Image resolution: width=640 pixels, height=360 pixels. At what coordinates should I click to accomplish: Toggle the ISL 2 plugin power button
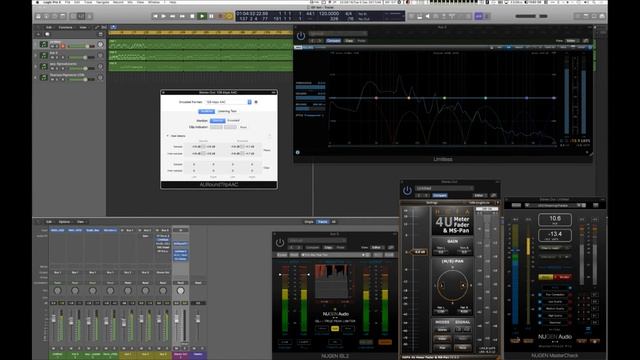click(x=280, y=243)
